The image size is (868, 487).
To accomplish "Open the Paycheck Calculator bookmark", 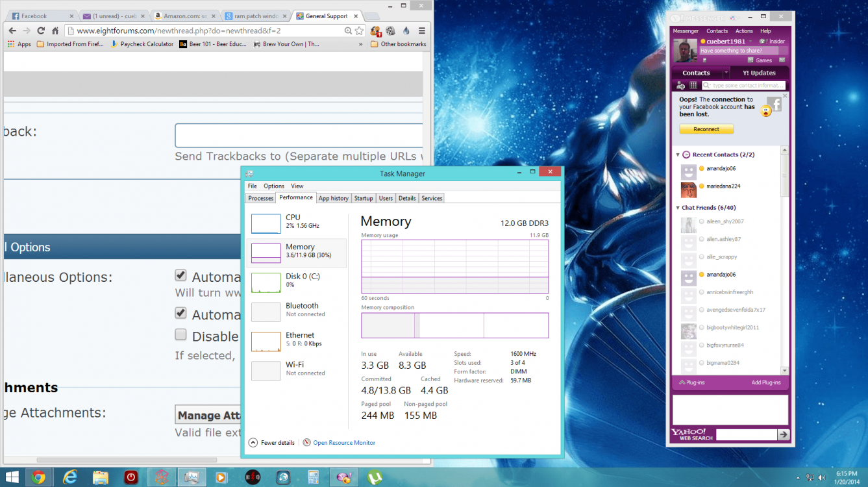I will [143, 44].
